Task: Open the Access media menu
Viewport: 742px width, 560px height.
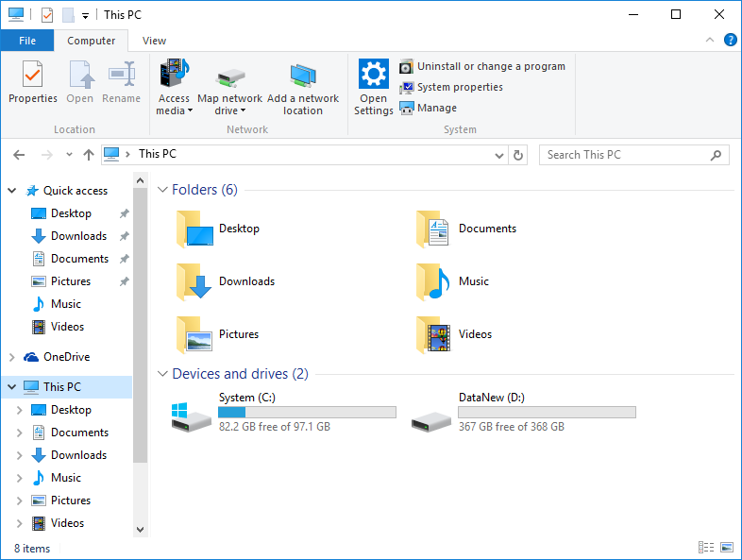Action: (x=174, y=87)
